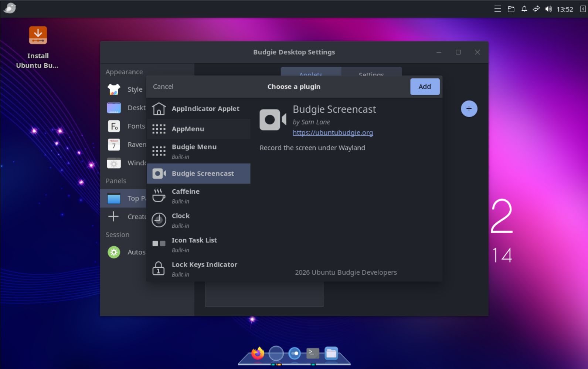Select the Caffeine plugin
Image resolution: width=588 pixels, height=369 pixels.
point(199,196)
